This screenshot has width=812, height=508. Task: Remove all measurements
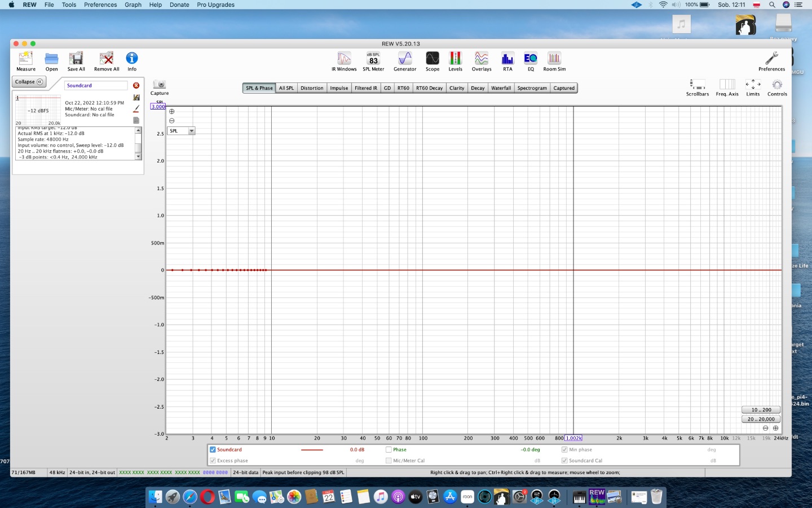(x=107, y=61)
